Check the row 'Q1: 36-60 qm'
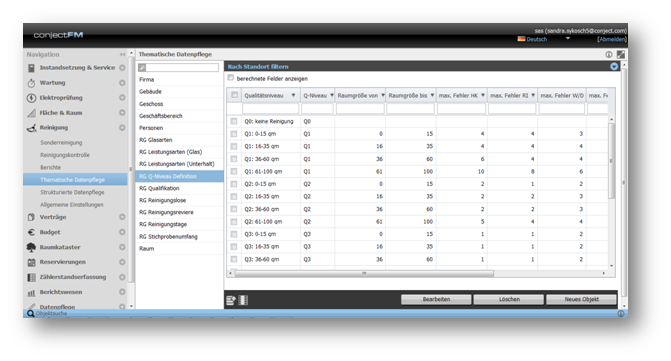Image resolution: width=671 pixels, height=361 pixels. click(234, 159)
